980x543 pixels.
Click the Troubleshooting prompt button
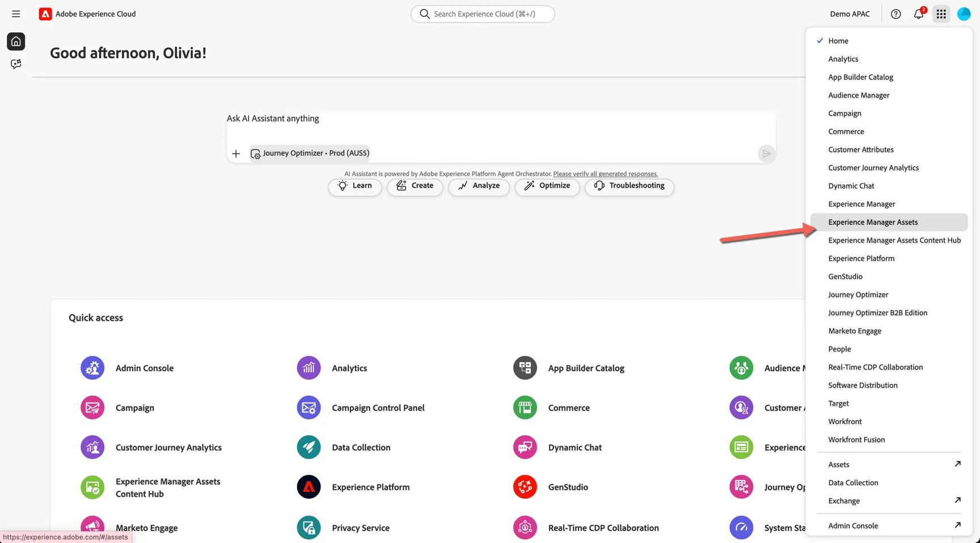630,186
